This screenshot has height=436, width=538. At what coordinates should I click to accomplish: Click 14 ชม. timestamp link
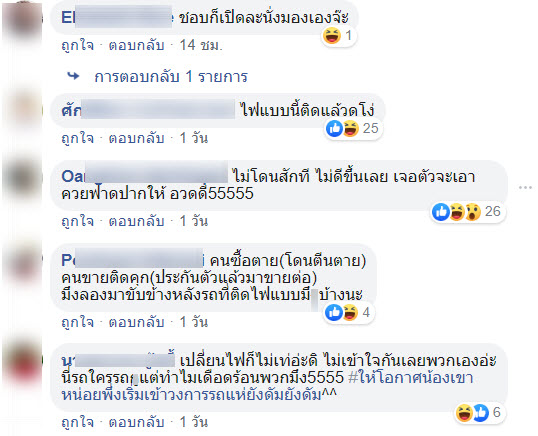click(x=201, y=45)
